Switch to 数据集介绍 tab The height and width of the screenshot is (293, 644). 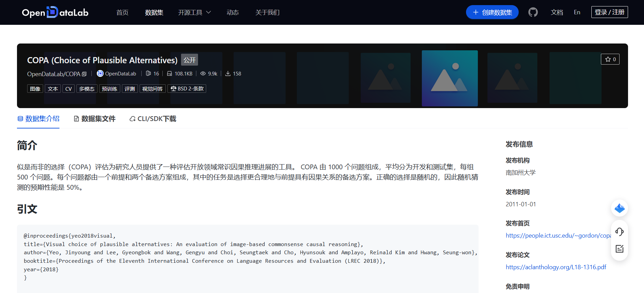tap(38, 119)
